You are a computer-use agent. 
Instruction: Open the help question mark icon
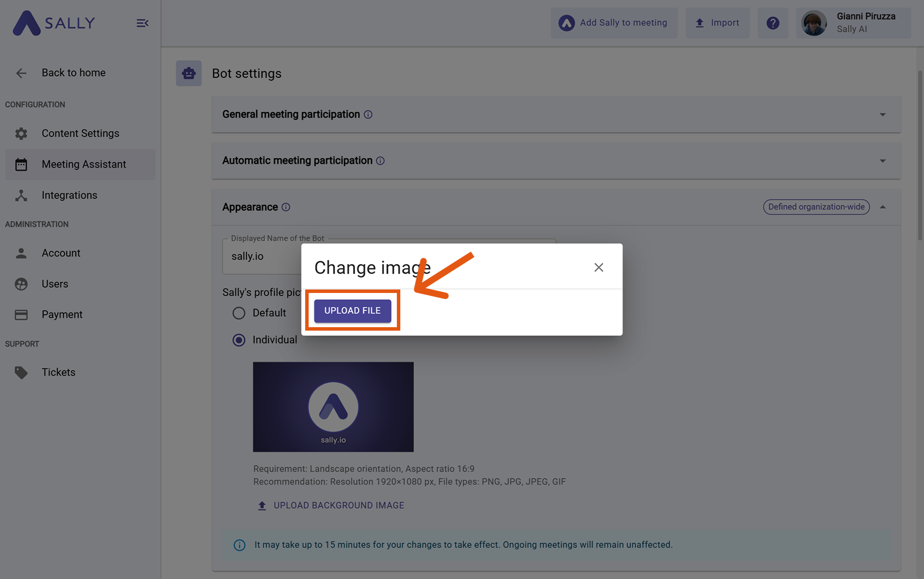pos(773,23)
